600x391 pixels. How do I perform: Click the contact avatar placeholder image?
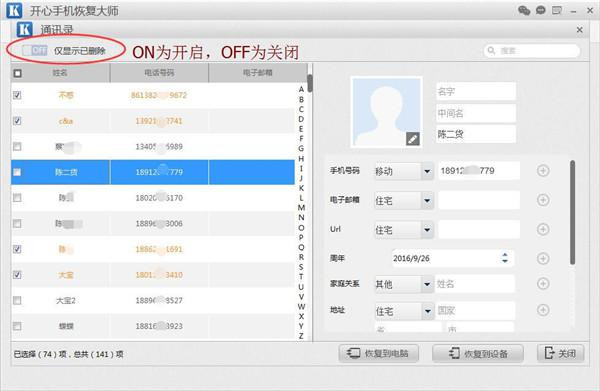coord(386,112)
